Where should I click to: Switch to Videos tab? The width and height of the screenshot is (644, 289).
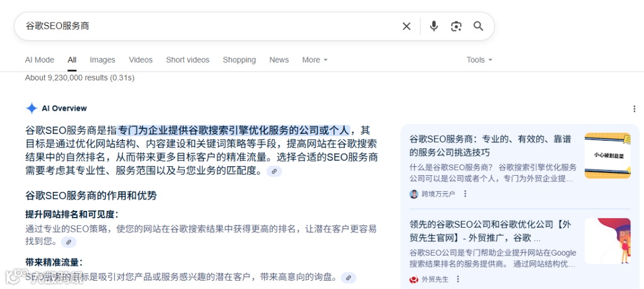coord(141,60)
